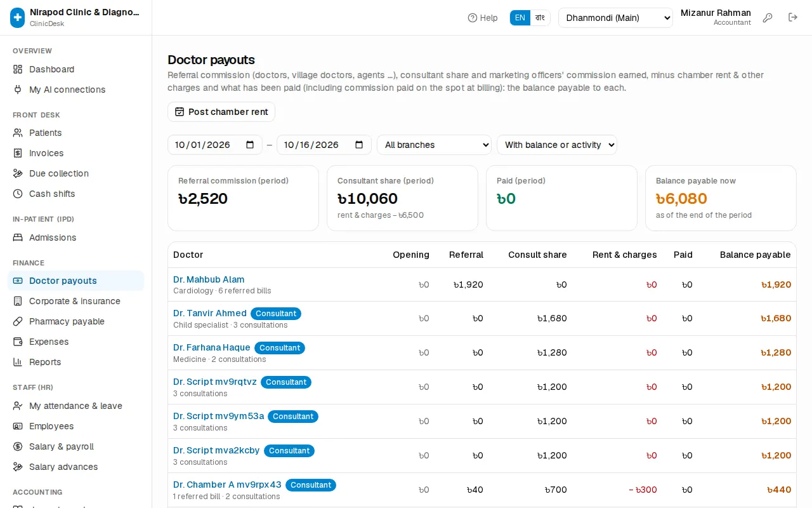Click the start date field 10/01/2026
Image resolution: width=812 pixels, height=508 pixels.
point(215,145)
